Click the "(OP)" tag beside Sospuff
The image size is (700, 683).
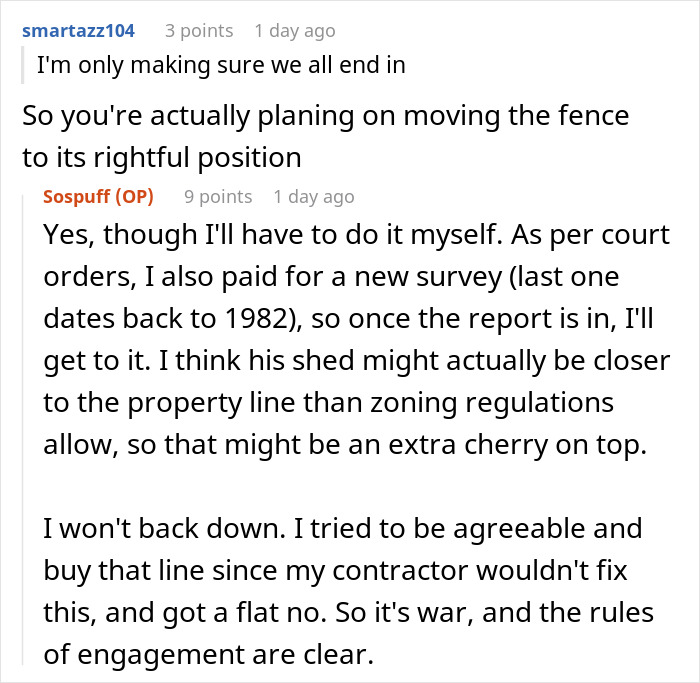135,196
